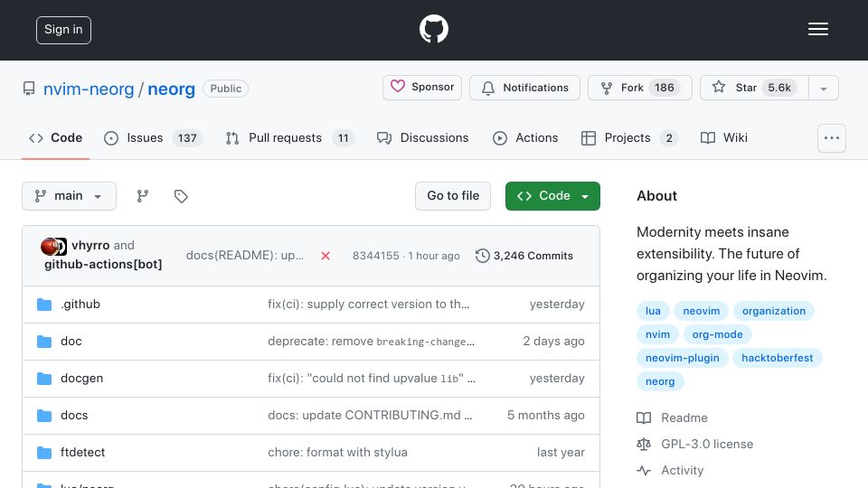The image size is (868, 488).
Task: Click the .github folder icon
Action: 44,305
